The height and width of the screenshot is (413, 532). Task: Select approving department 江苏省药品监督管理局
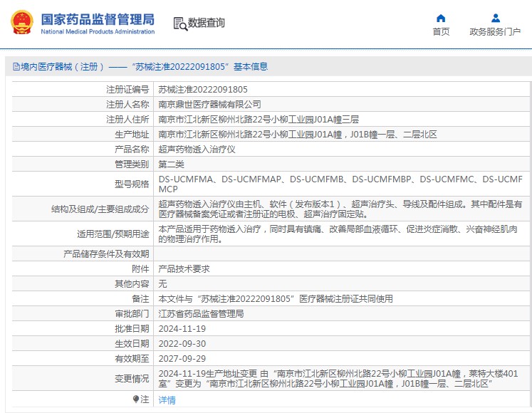(201, 313)
